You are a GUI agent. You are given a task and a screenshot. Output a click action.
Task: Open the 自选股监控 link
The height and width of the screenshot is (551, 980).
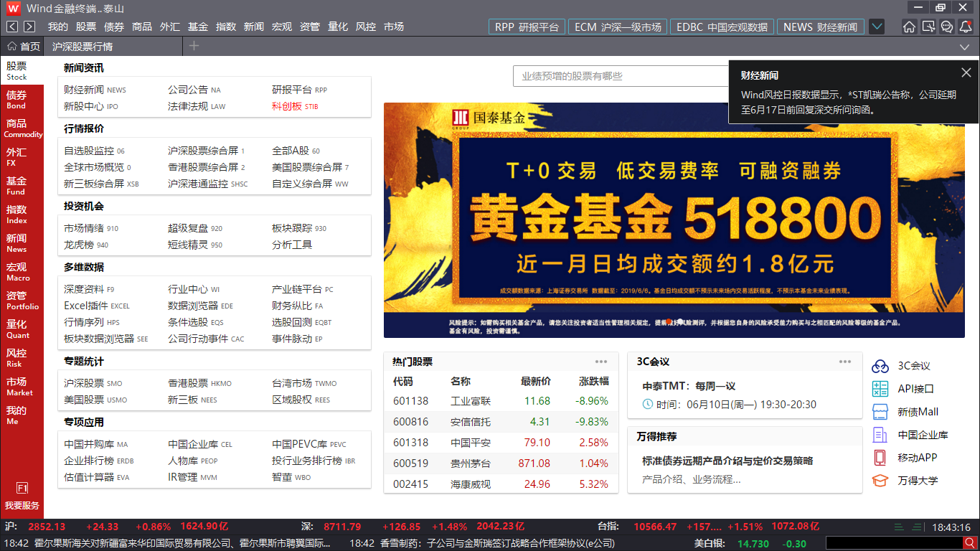pyautogui.click(x=94, y=151)
